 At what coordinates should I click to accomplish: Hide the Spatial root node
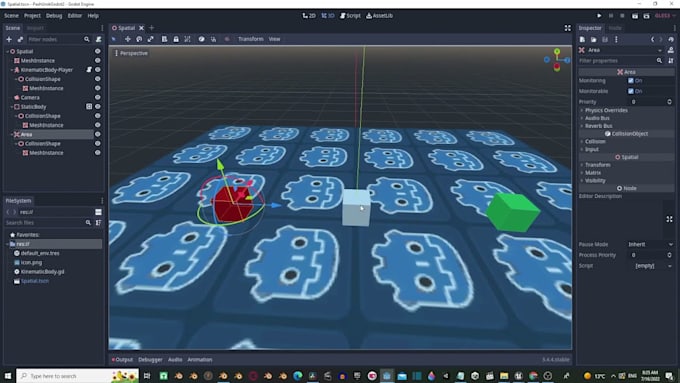(x=98, y=51)
